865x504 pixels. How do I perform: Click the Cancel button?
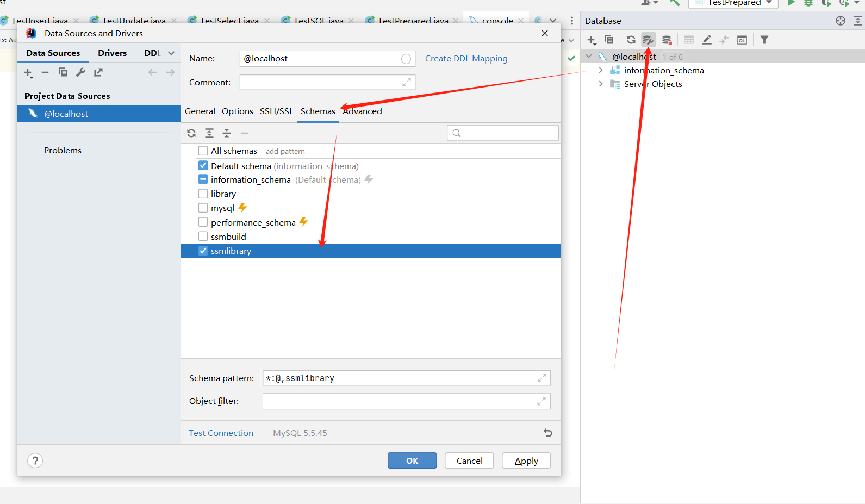[469, 461]
